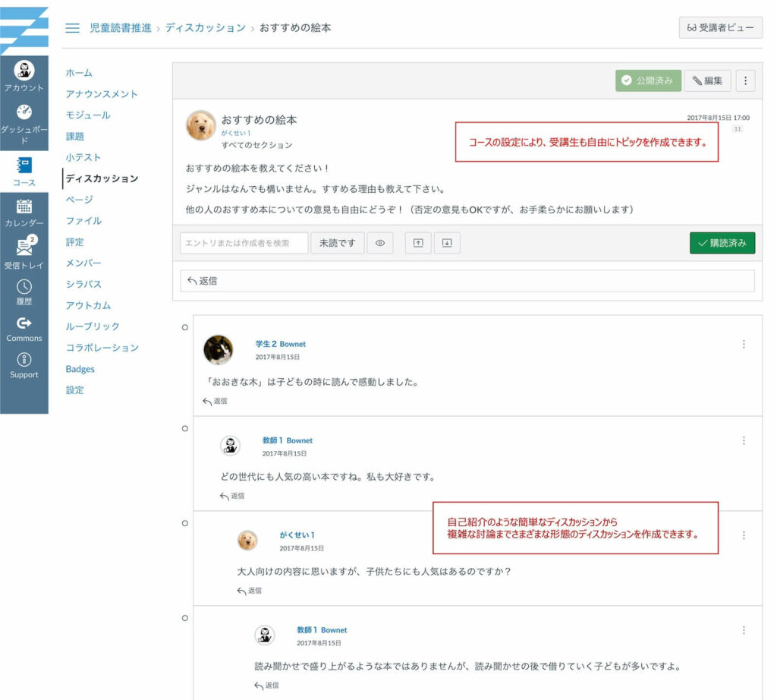Toggle the 公開済み published status button
Image resolution: width=777 pixels, height=700 pixels.
point(647,80)
